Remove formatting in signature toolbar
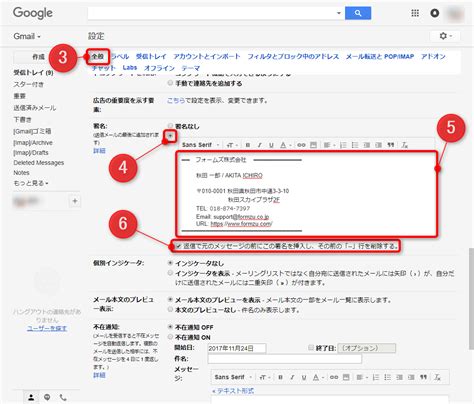Viewport: 474px width, 404px height. [405, 145]
